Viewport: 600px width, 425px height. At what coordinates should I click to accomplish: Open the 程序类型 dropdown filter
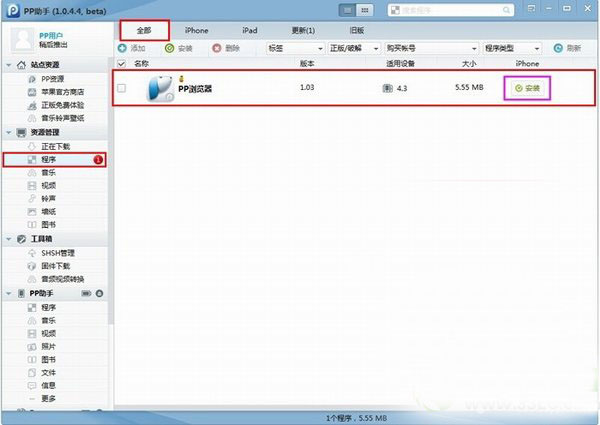(x=512, y=48)
